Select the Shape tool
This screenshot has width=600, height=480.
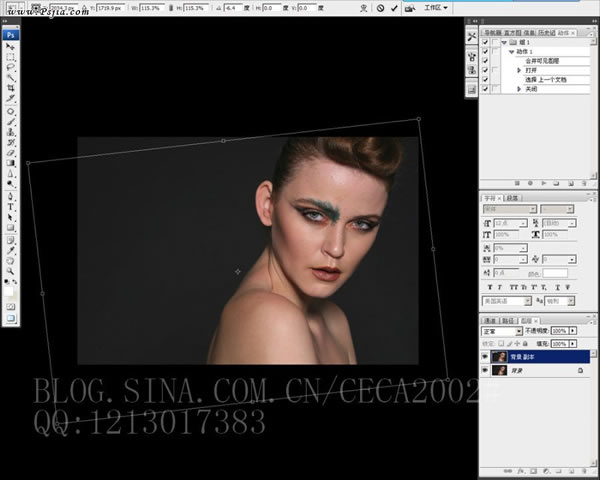pyautogui.click(x=10, y=228)
